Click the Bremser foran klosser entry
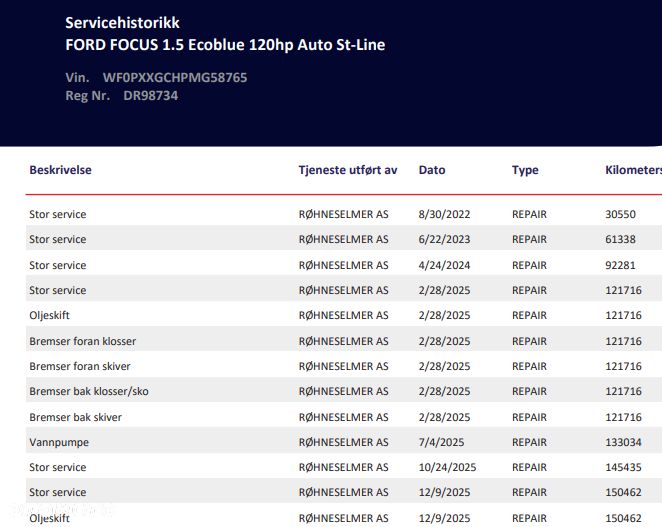Image resolution: width=662 pixels, height=527 pixels. pyautogui.click(x=82, y=341)
